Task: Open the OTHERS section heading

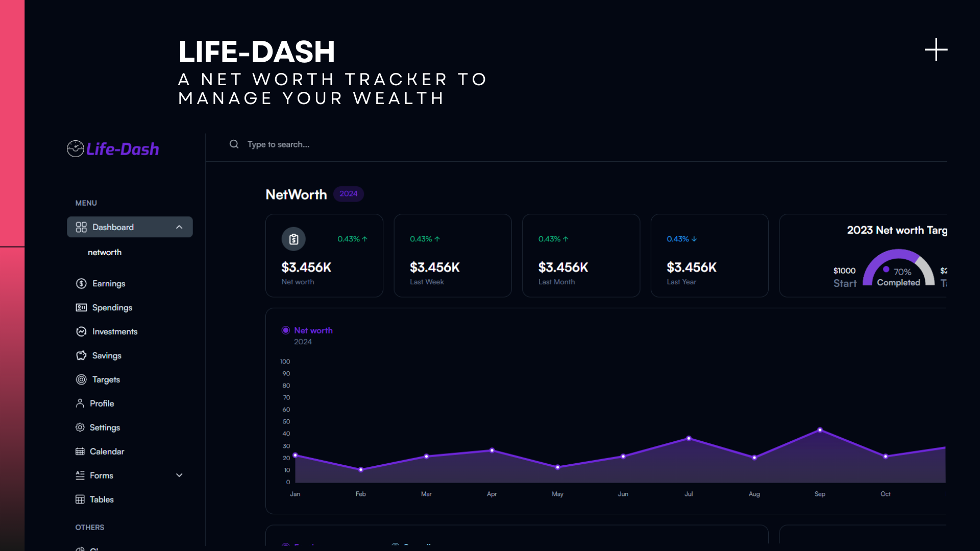Action: 90,527
